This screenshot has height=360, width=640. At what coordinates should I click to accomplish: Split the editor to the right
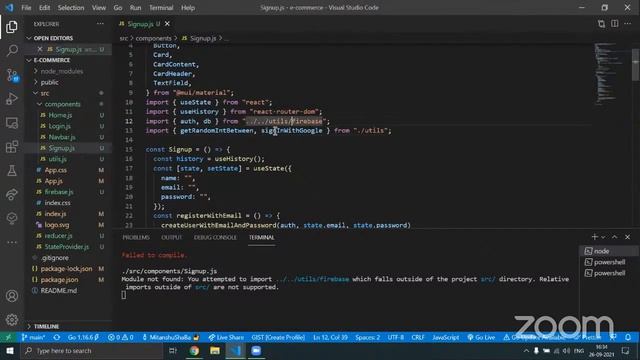point(615,24)
